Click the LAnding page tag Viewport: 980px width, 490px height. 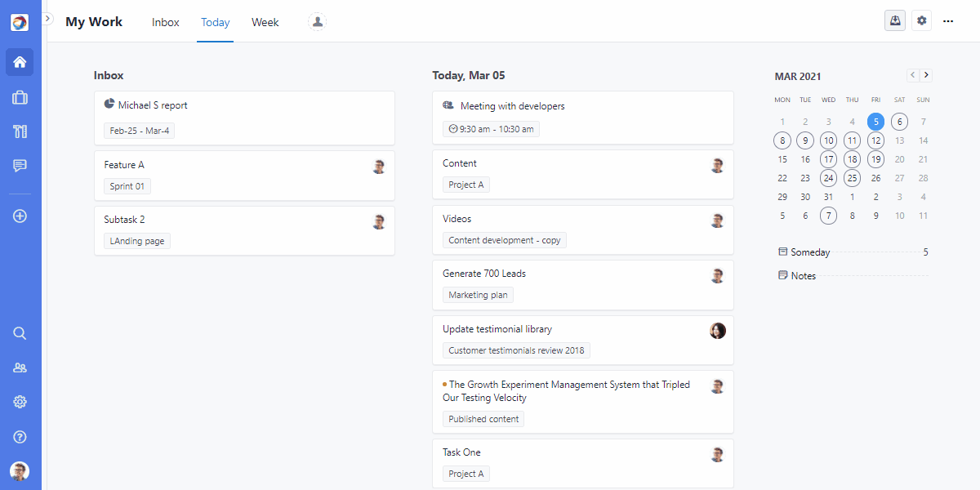(137, 241)
